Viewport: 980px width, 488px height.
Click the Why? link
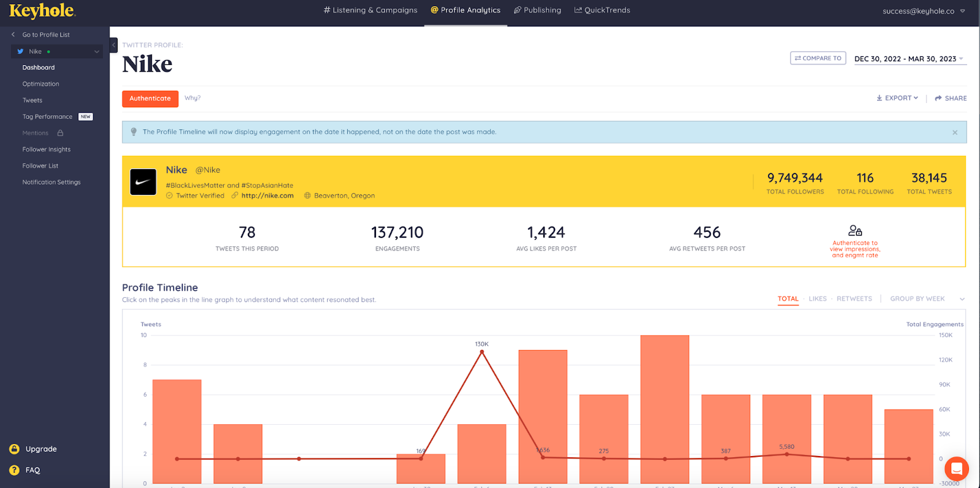click(x=192, y=98)
